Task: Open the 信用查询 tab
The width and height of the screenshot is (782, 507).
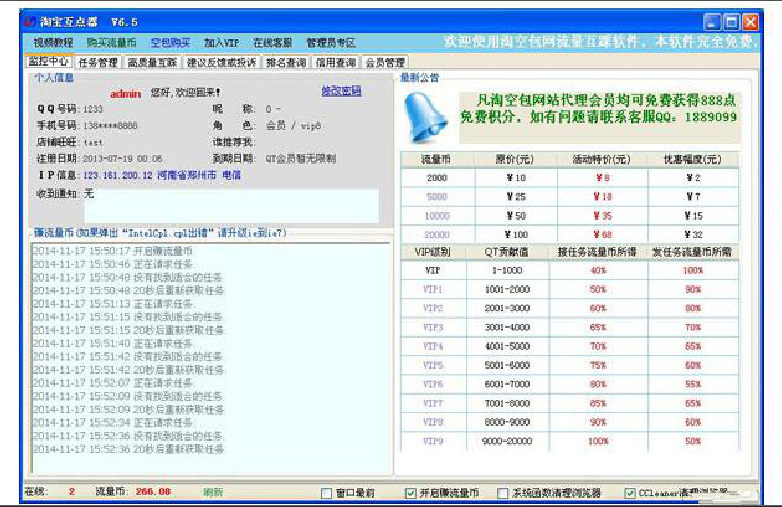Action: [336, 62]
